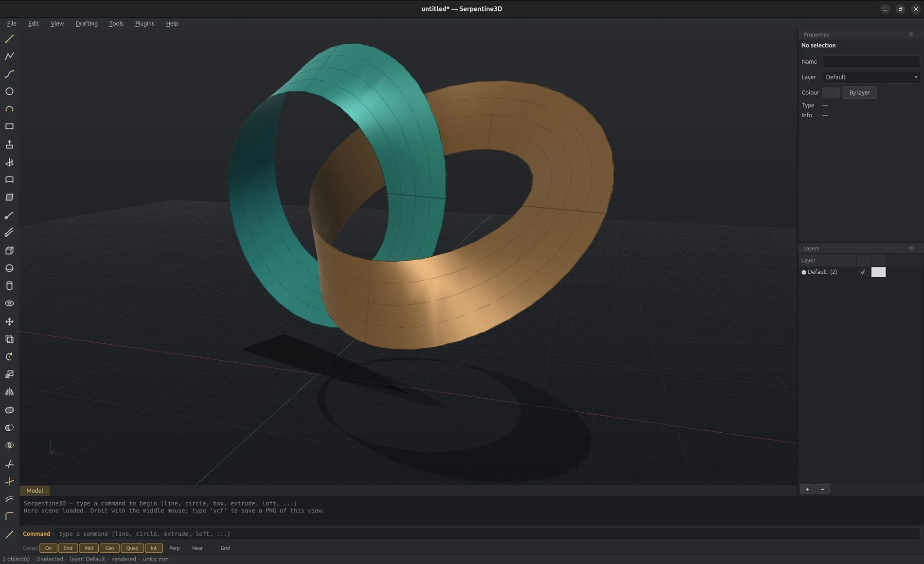Select the Box tool

point(9,250)
